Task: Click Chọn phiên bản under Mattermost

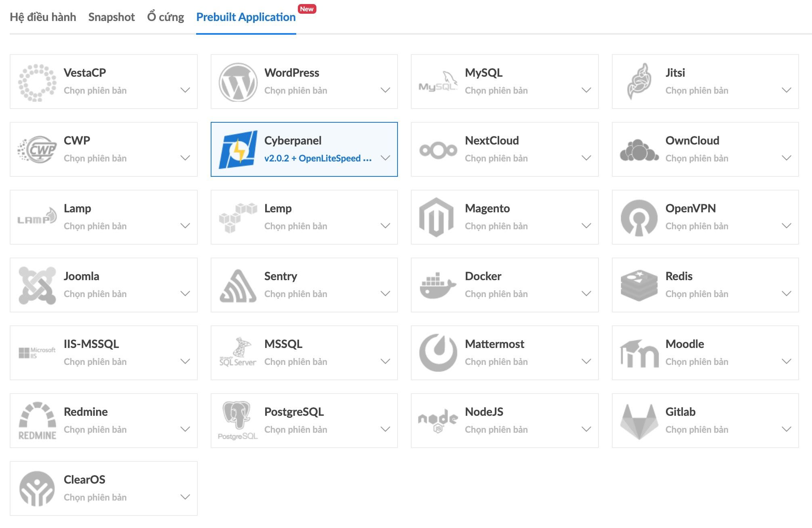Action: coord(496,362)
